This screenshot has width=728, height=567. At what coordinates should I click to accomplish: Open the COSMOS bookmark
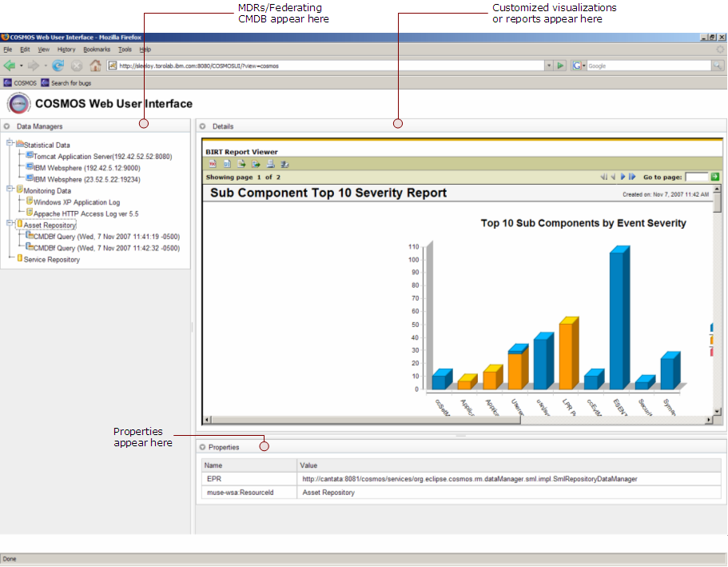pyautogui.click(x=20, y=82)
